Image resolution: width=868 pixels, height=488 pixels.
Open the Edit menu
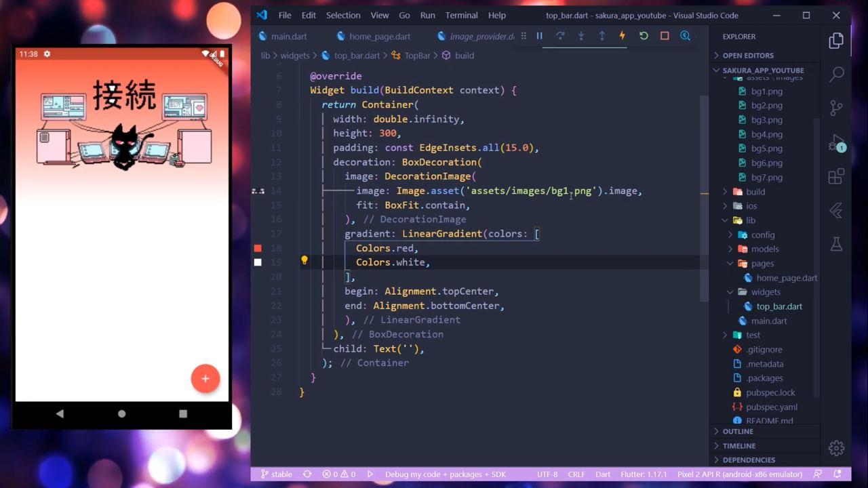tap(309, 15)
